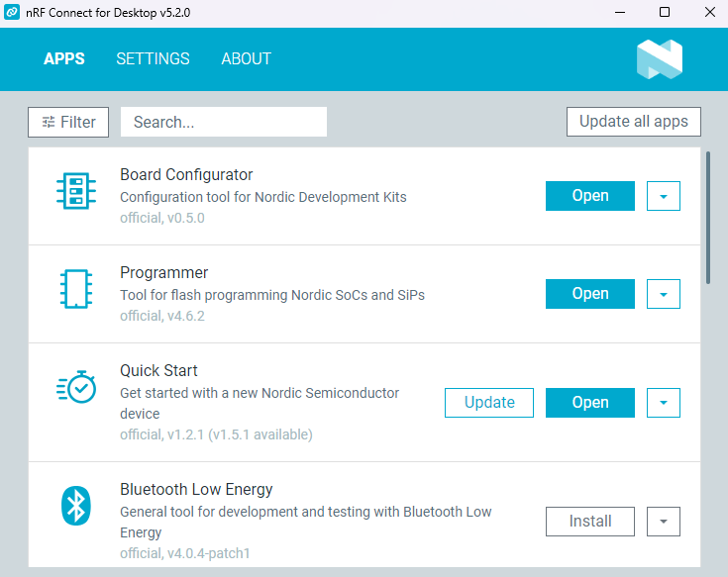Update the Quick Start app
Screen dimensions: 728x577
[489, 403]
